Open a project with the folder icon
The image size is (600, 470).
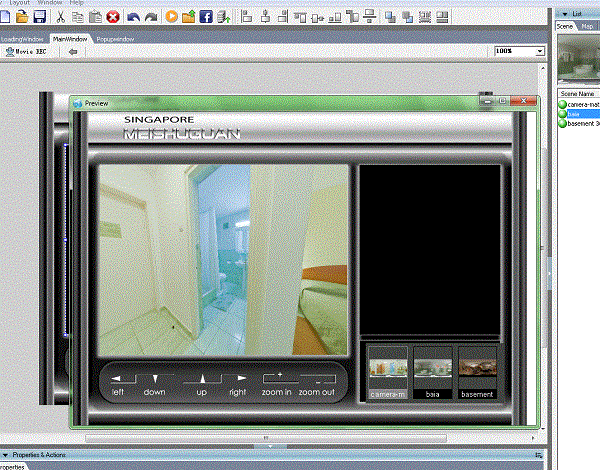(22, 17)
